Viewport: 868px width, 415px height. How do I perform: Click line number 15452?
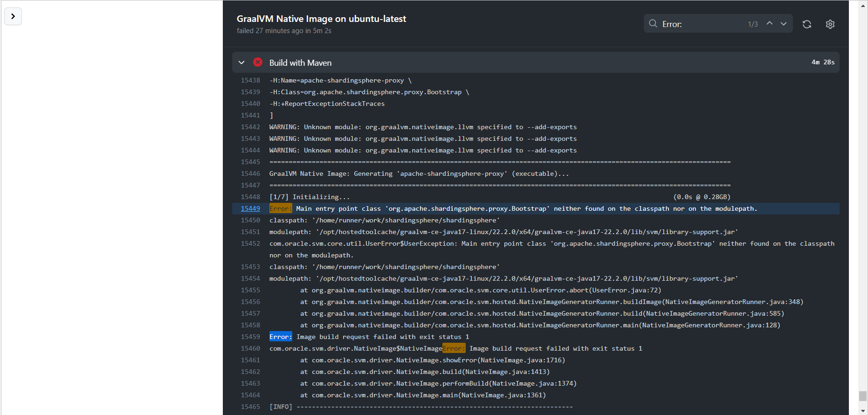[250, 243]
